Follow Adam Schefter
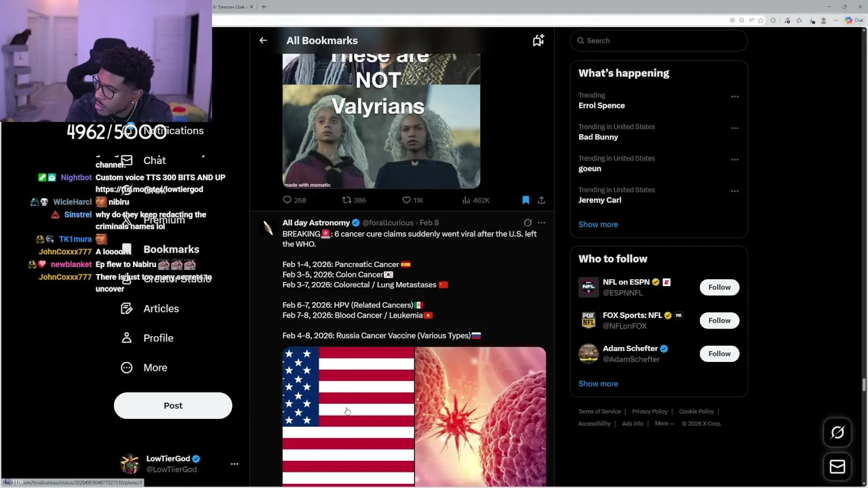The width and height of the screenshot is (868, 488). (719, 354)
